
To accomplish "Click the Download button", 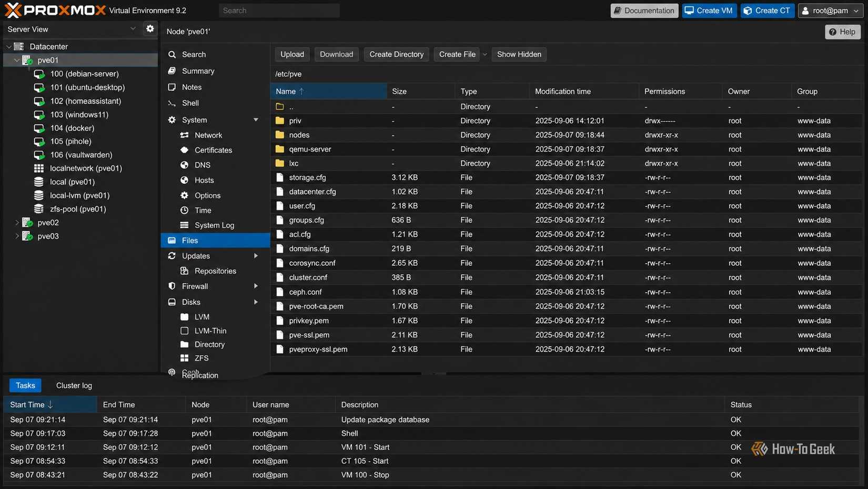I will tap(336, 54).
